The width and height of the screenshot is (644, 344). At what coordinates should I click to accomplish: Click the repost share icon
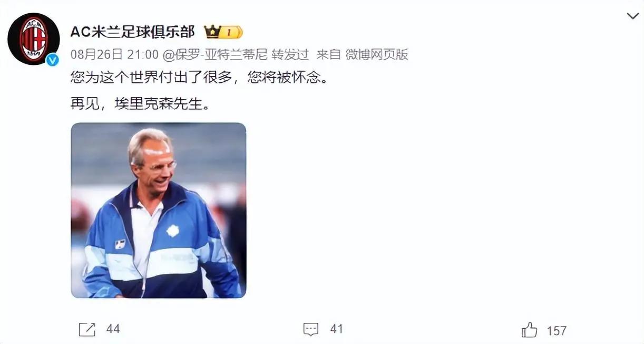[x=87, y=330]
